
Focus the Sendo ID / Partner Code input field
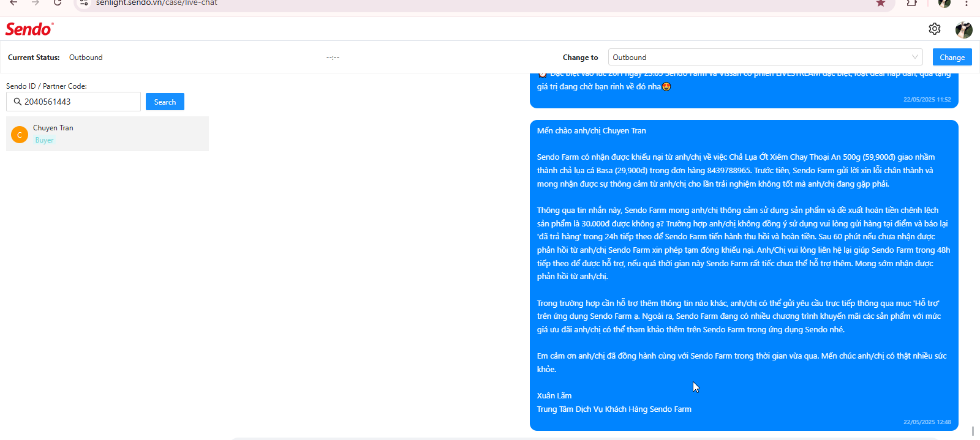point(73,102)
